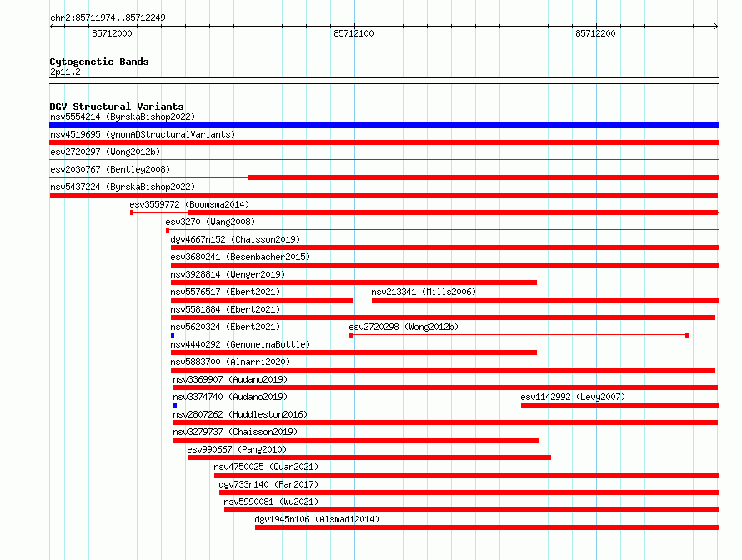
Task: Click the DGV Structural Variants track title
Action: tap(117, 107)
